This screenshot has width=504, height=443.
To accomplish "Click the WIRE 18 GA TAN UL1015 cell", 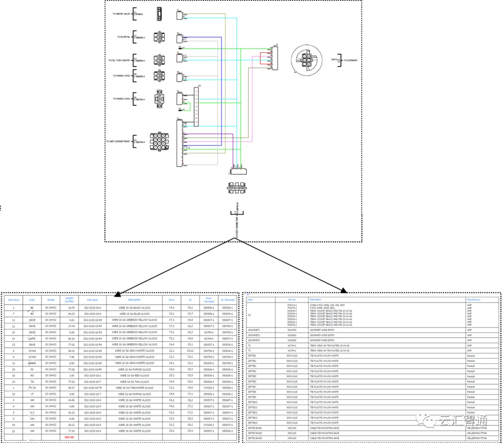I will (x=134, y=381).
